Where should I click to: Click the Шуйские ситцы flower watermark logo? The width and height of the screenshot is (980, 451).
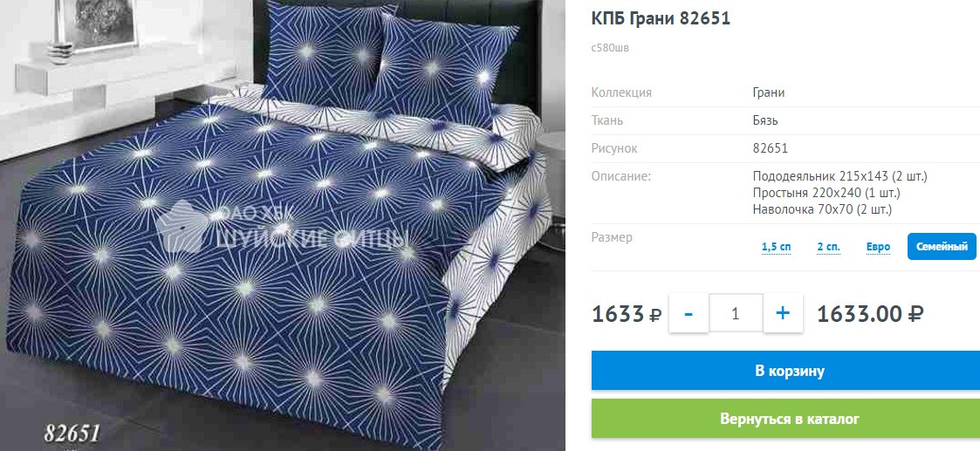180,225
